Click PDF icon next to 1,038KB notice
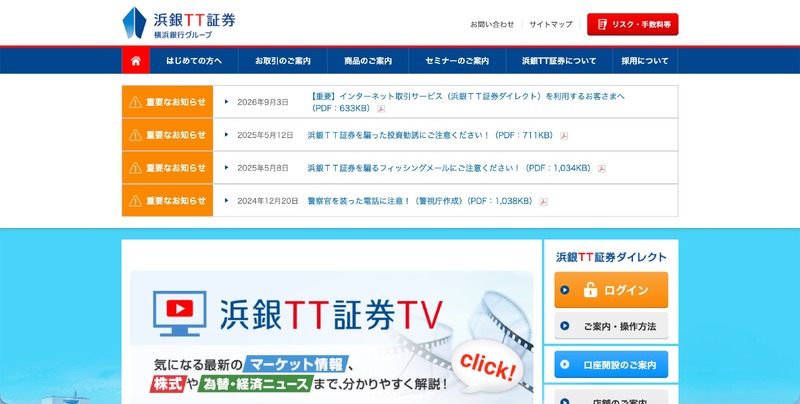 click(x=543, y=201)
